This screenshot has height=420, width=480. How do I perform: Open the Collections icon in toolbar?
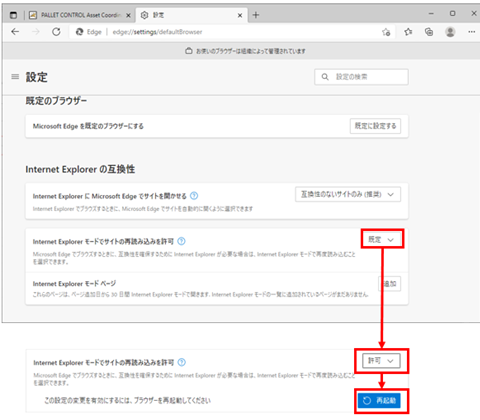(x=429, y=32)
